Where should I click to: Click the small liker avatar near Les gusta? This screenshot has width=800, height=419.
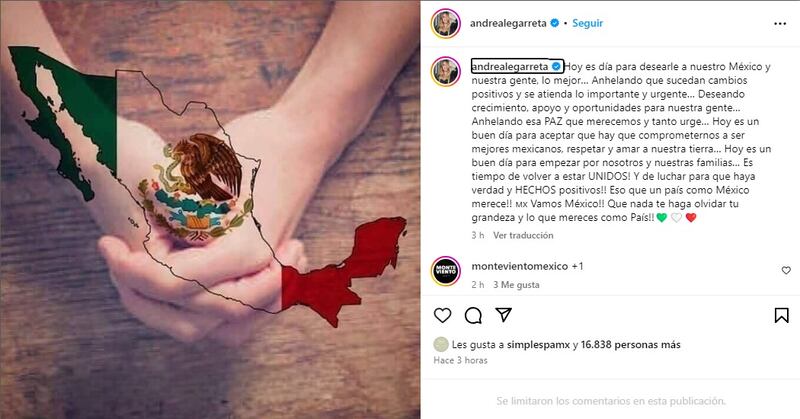point(440,344)
